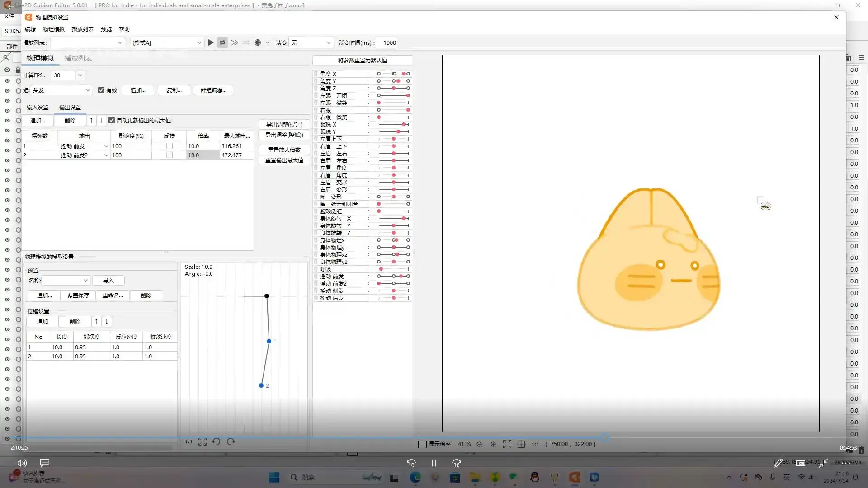The height and width of the screenshot is (488, 868).
Task: Click undo rotation icon under pendulum graph
Action: point(217,442)
